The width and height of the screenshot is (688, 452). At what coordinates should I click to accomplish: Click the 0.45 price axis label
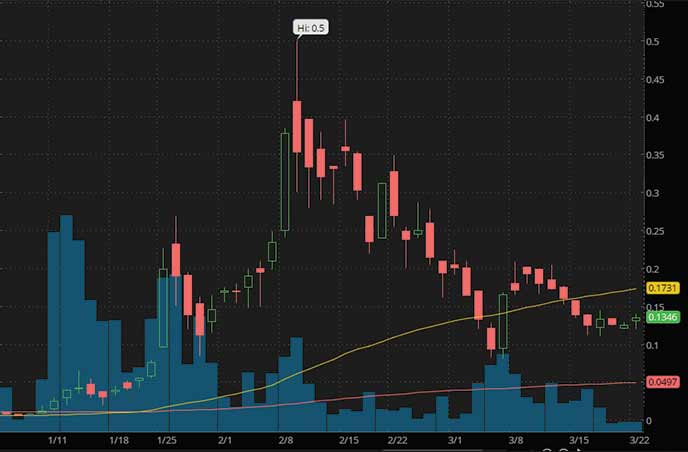click(655, 79)
